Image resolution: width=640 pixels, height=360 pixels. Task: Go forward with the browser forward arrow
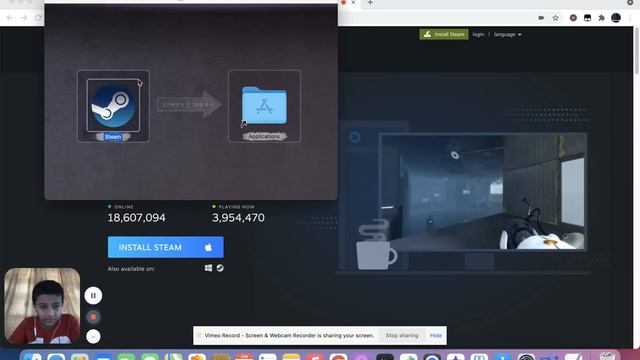24,18
